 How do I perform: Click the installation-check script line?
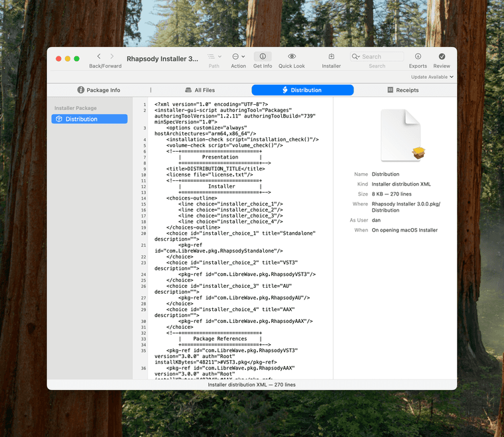click(x=242, y=139)
